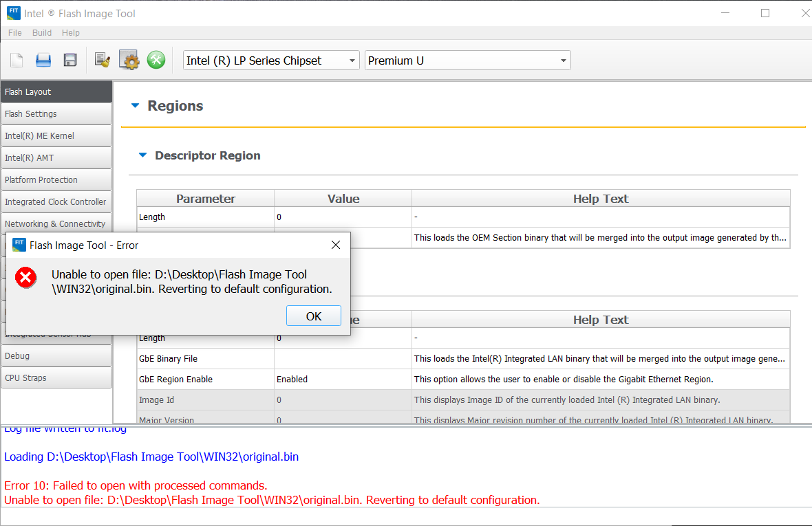Click the Descriptor Region heading text

pyautogui.click(x=208, y=155)
